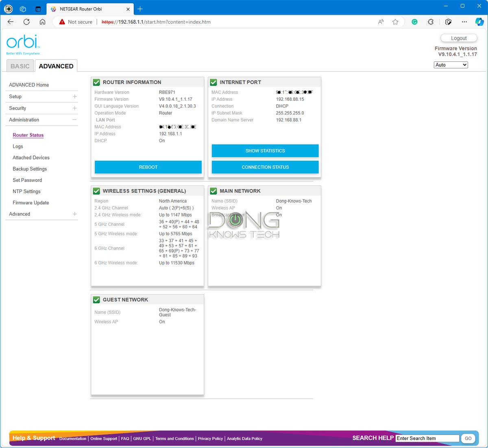Open Privacy Policy footer link
488x448 pixels.
[x=210, y=439]
